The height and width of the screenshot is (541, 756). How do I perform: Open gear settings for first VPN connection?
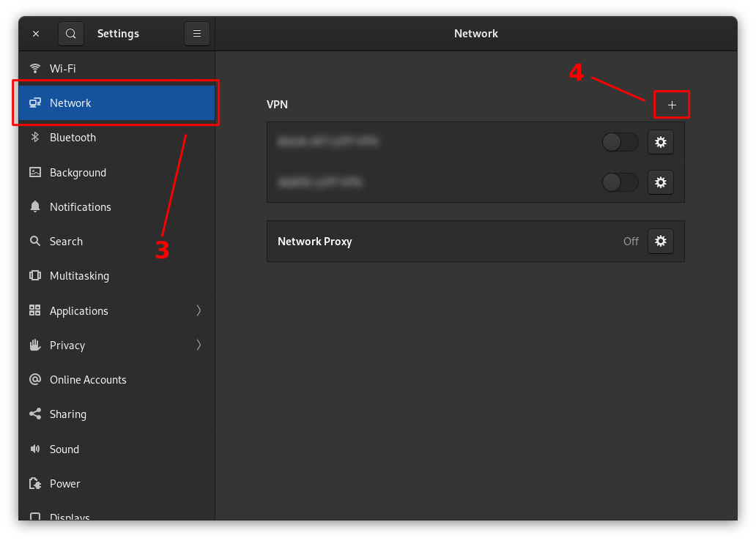(660, 142)
